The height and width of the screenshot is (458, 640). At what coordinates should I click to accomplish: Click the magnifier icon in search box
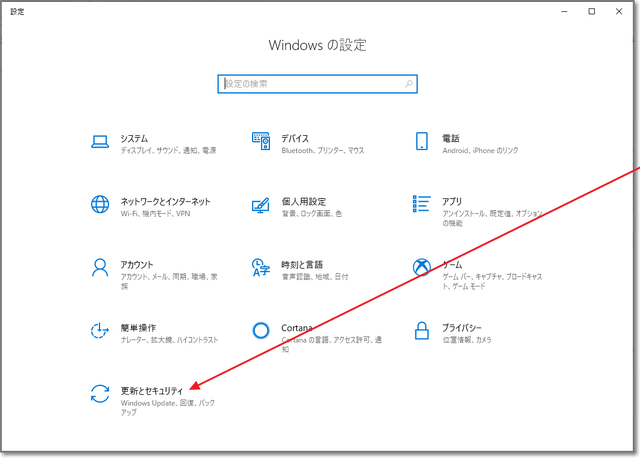coord(409,84)
